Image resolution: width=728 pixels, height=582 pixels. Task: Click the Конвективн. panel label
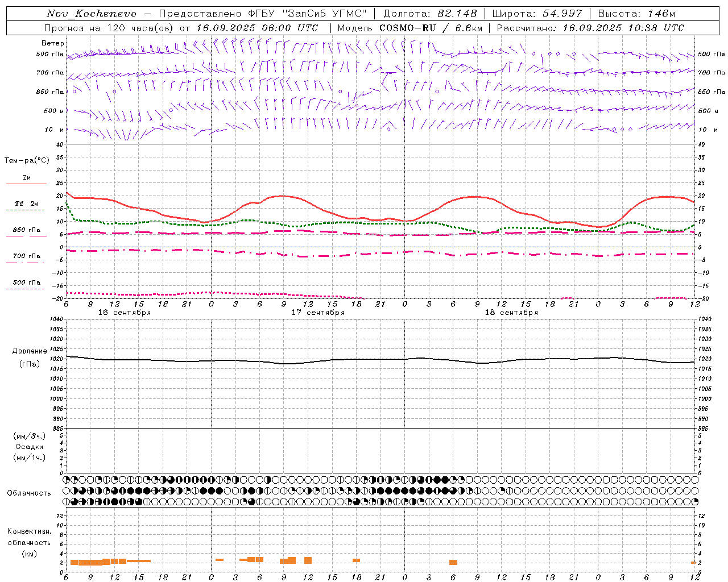click(x=30, y=531)
